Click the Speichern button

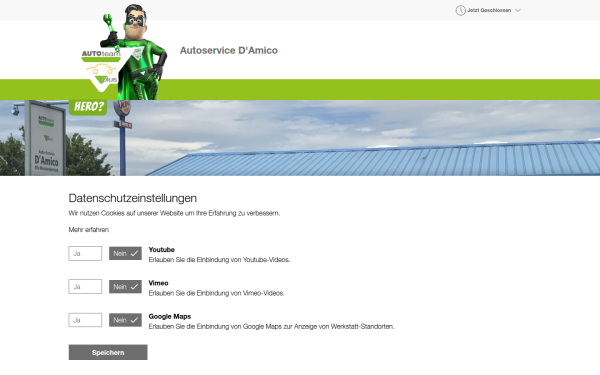[x=108, y=352]
